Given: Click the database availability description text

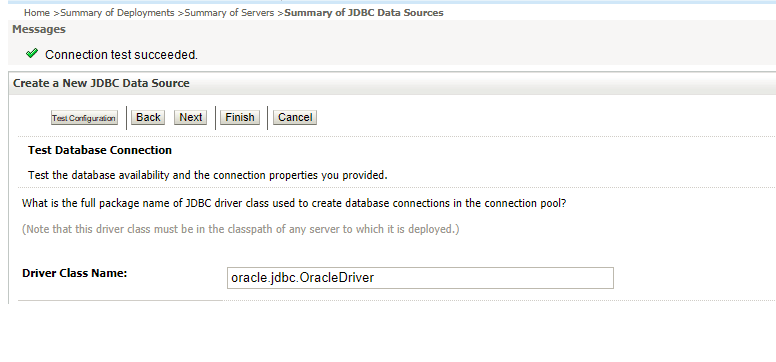Looking at the screenshot, I should coord(208,175).
